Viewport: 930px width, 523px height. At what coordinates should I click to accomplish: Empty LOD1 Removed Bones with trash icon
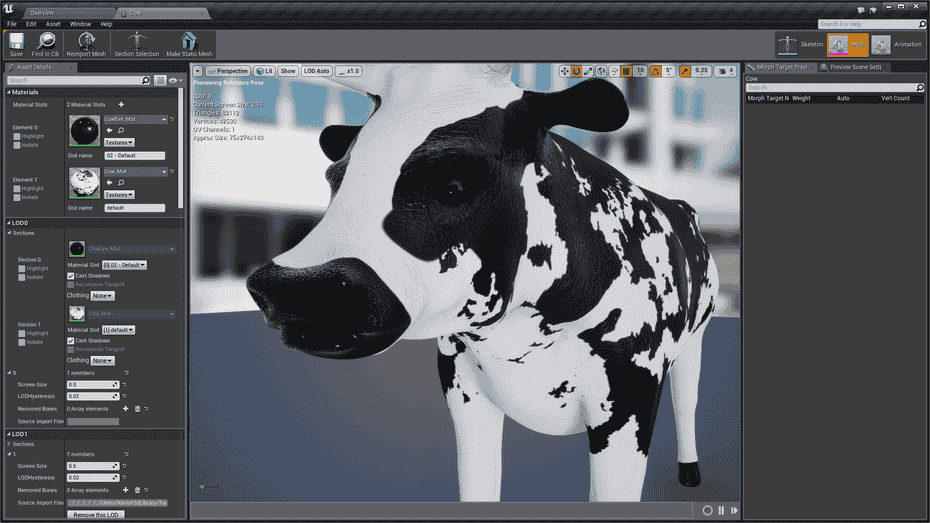pos(137,490)
